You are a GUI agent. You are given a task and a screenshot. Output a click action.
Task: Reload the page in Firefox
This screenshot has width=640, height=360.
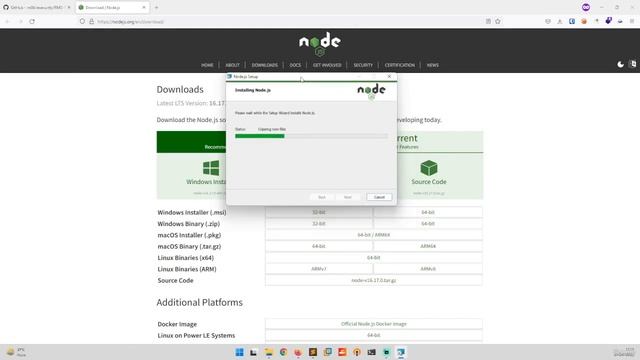coord(32,21)
